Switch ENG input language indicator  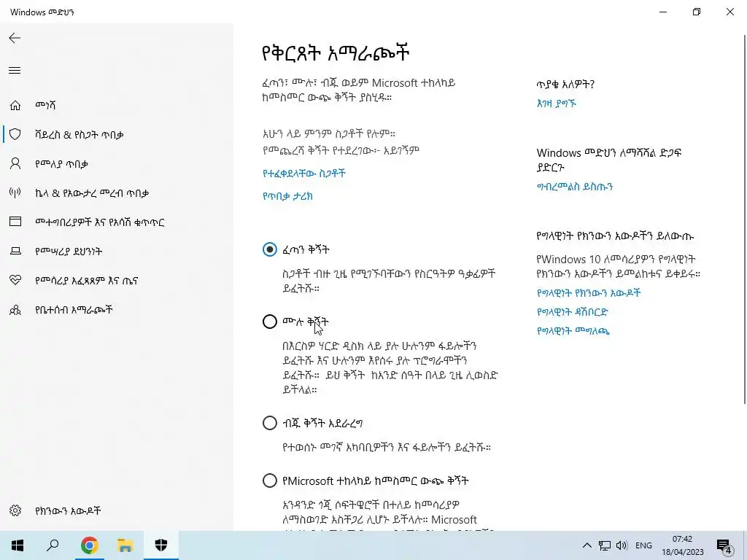[643, 545]
